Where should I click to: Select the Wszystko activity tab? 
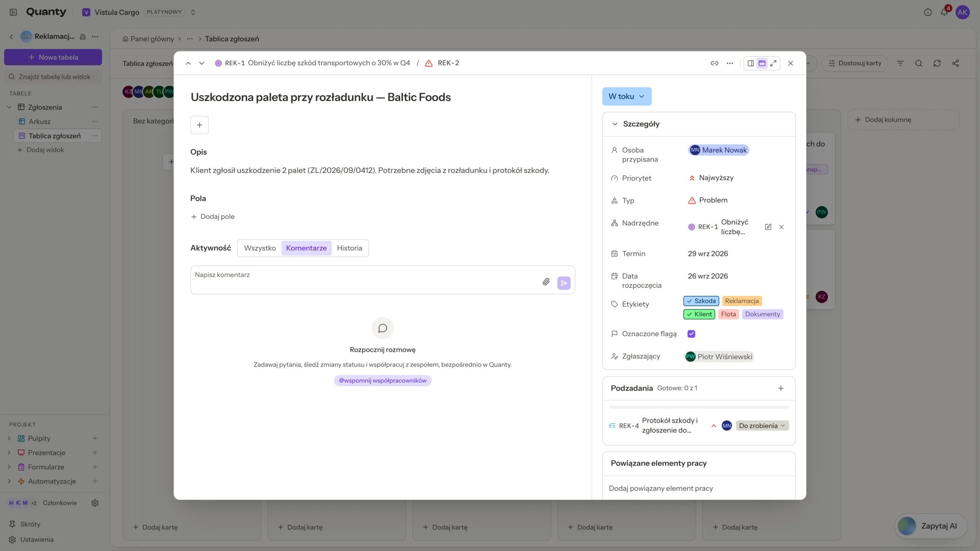pyautogui.click(x=260, y=248)
